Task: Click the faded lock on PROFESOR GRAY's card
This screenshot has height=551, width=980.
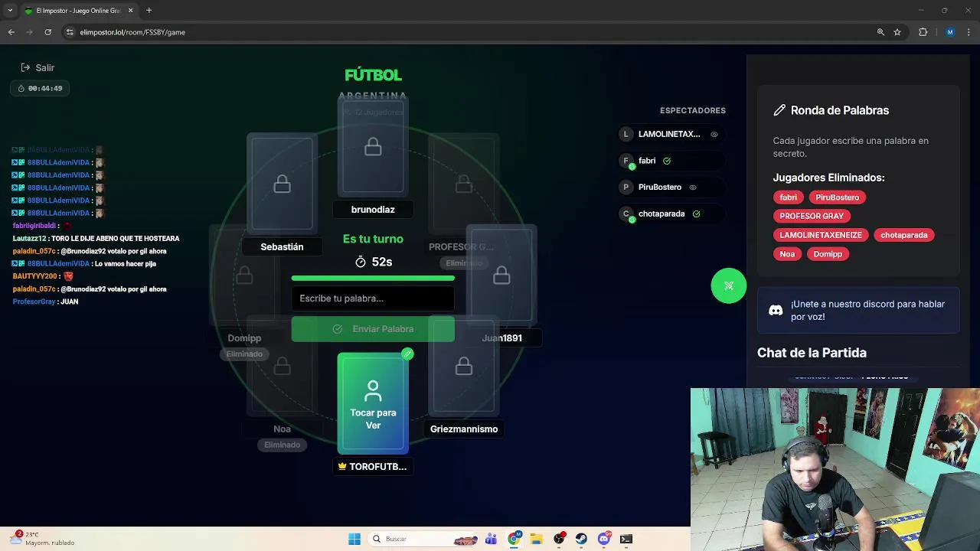Action: pos(464,184)
